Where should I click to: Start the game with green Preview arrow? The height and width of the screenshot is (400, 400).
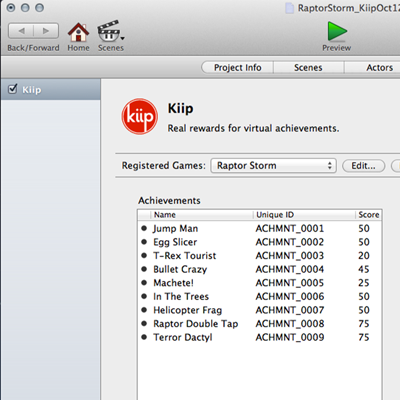coord(337,31)
